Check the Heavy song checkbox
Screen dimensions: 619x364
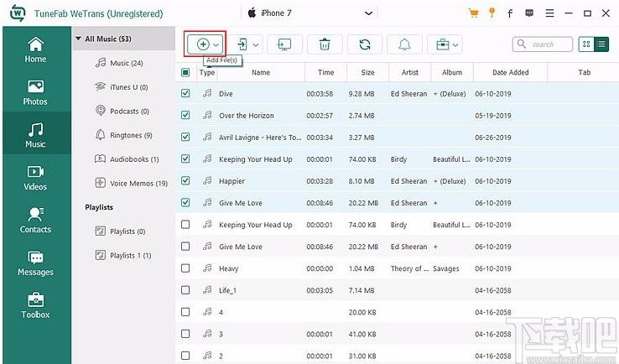click(x=185, y=268)
